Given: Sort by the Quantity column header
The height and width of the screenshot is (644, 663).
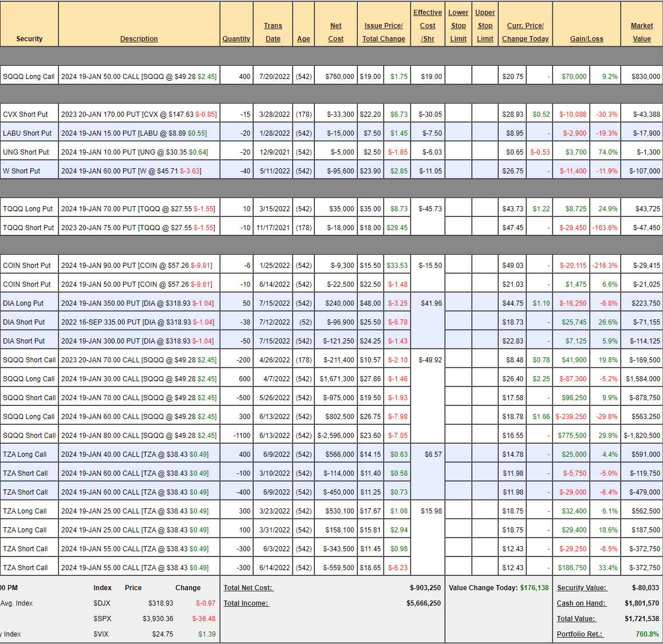Looking at the screenshot, I should [x=236, y=39].
